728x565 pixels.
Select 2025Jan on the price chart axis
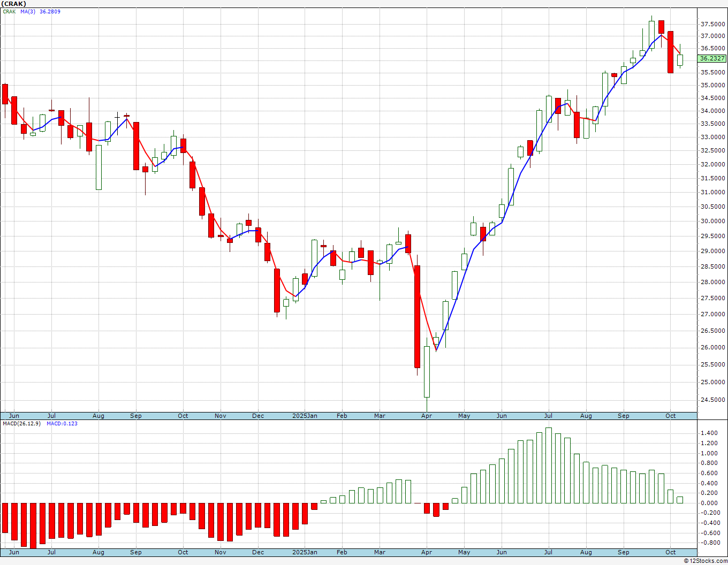pos(305,416)
